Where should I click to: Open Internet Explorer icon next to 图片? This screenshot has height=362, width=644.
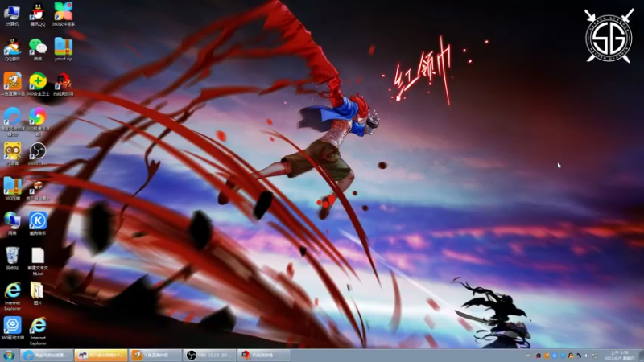tap(12, 296)
